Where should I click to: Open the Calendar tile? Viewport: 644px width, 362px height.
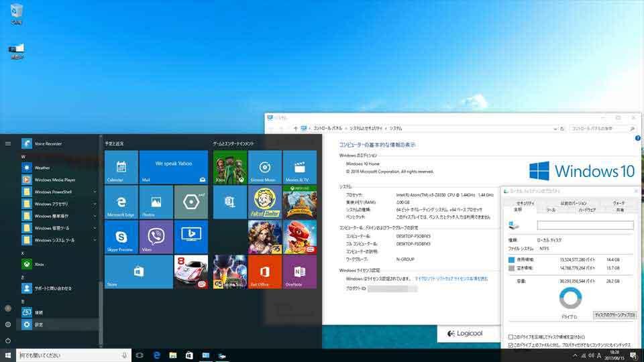click(x=121, y=167)
